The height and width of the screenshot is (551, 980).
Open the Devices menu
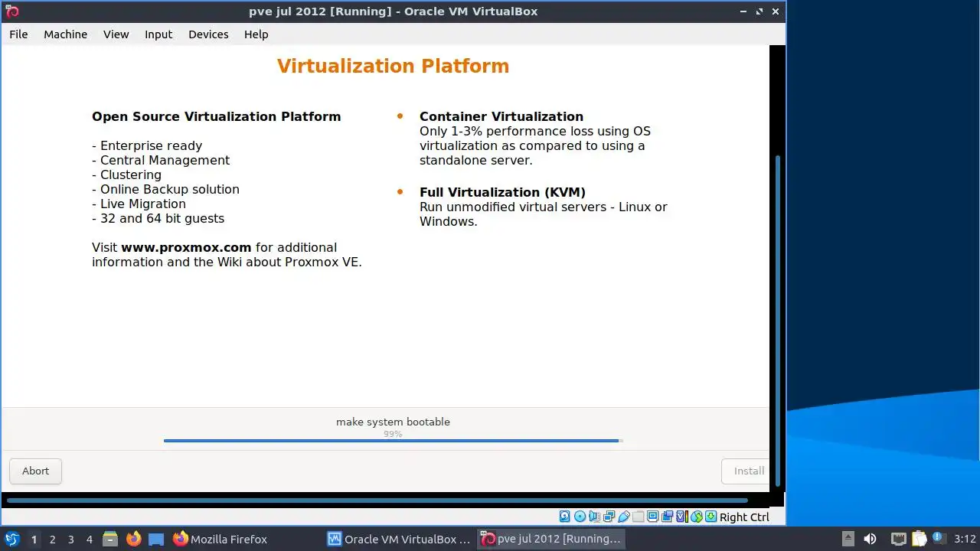tap(208, 34)
